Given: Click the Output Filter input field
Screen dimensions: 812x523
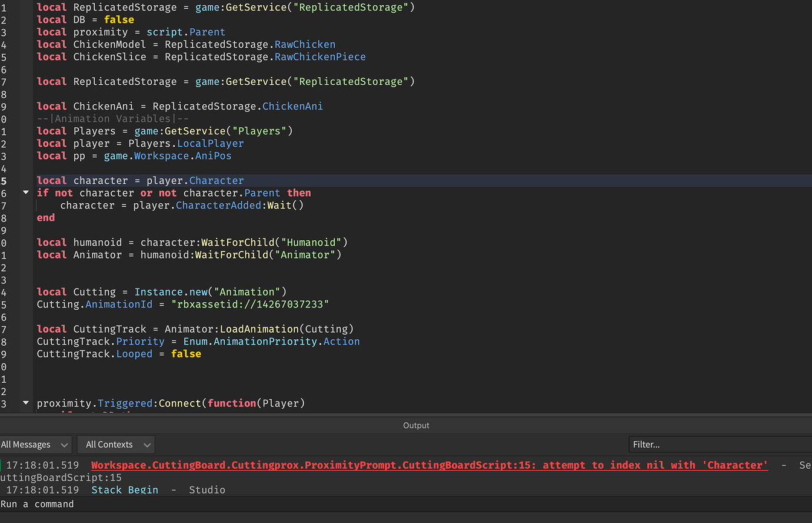Looking at the screenshot, I should [x=719, y=444].
